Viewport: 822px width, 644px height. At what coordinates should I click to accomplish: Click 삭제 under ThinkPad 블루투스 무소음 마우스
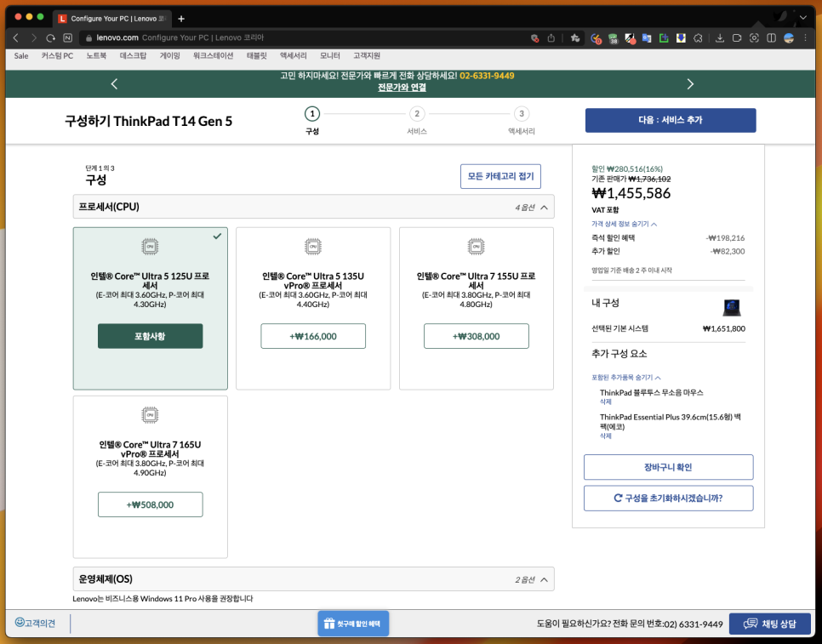[606, 402]
